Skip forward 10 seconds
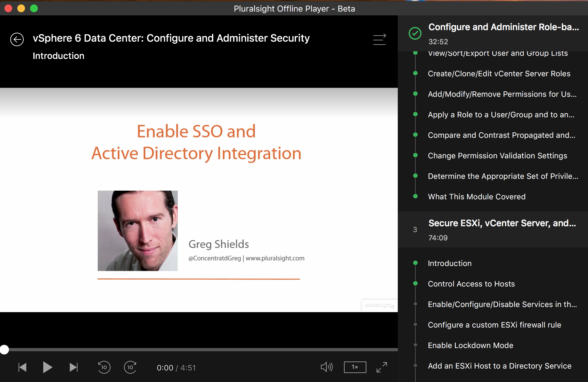The image size is (588, 382). point(130,367)
